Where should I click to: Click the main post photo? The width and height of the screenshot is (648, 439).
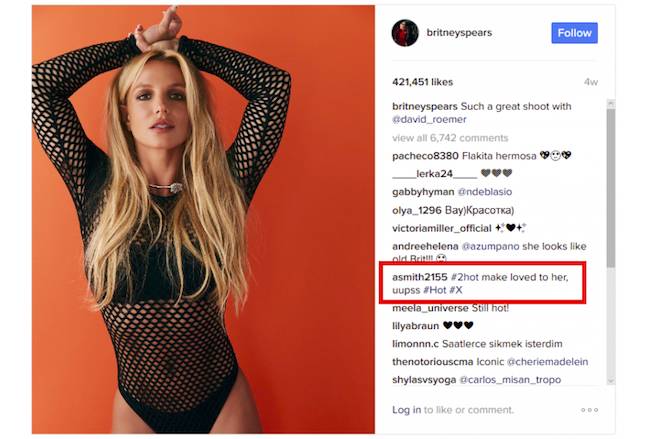click(203, 220)
